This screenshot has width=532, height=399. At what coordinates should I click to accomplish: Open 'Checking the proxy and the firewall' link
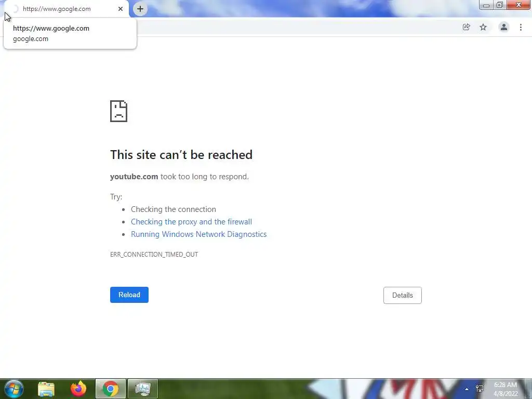click(x=191, y=222)
